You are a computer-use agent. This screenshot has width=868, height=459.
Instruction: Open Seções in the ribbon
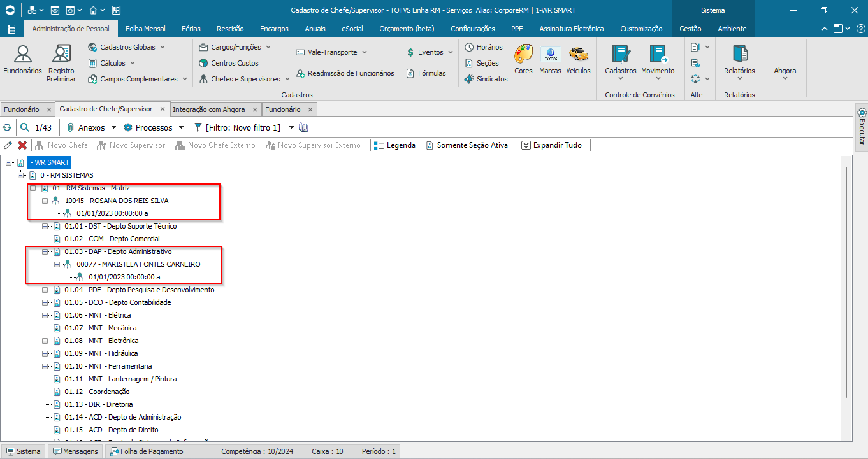click(482, 63)
